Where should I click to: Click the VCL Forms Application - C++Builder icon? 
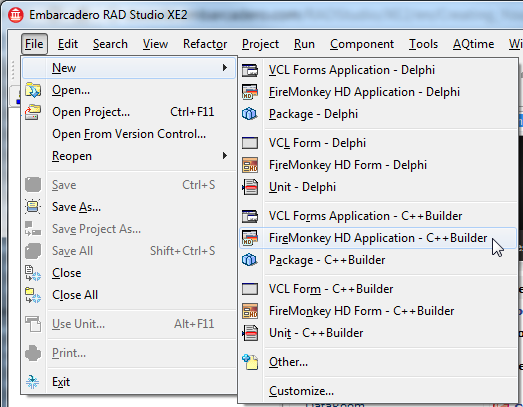(x=250, y=216)
